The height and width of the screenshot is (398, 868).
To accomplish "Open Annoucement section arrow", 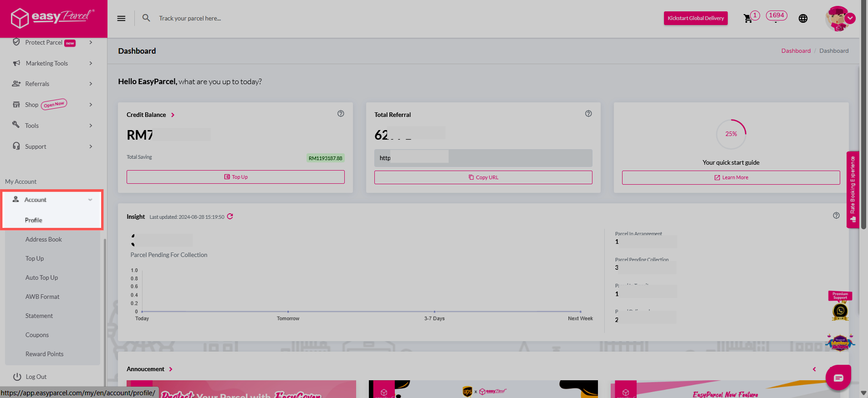I will tap(171, 369).
